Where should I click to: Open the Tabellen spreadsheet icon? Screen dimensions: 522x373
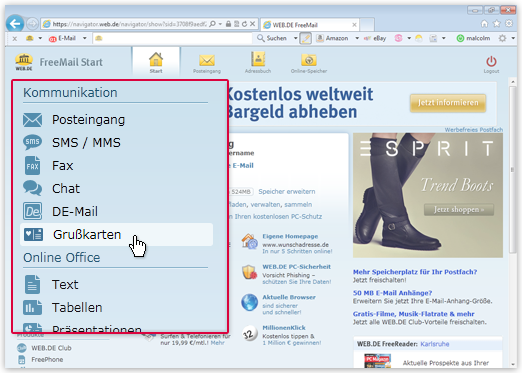tap(32, 307)
